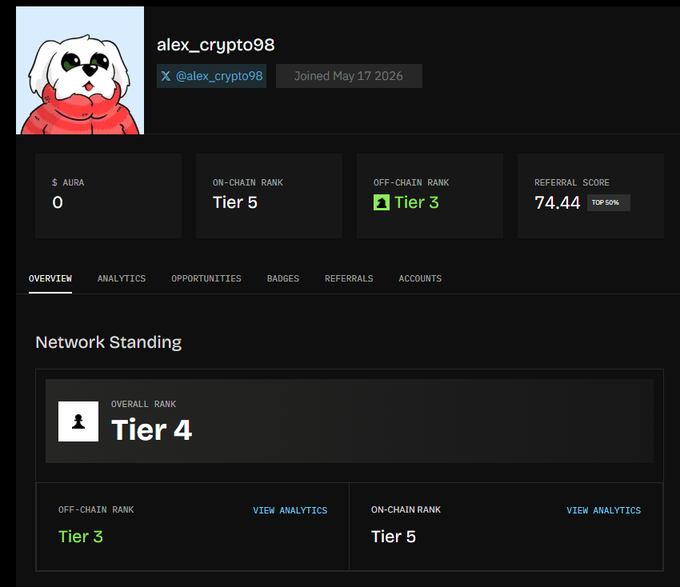Click View Analytics for Off-Chain Rank
680x587 pixels.
(290, 511)
